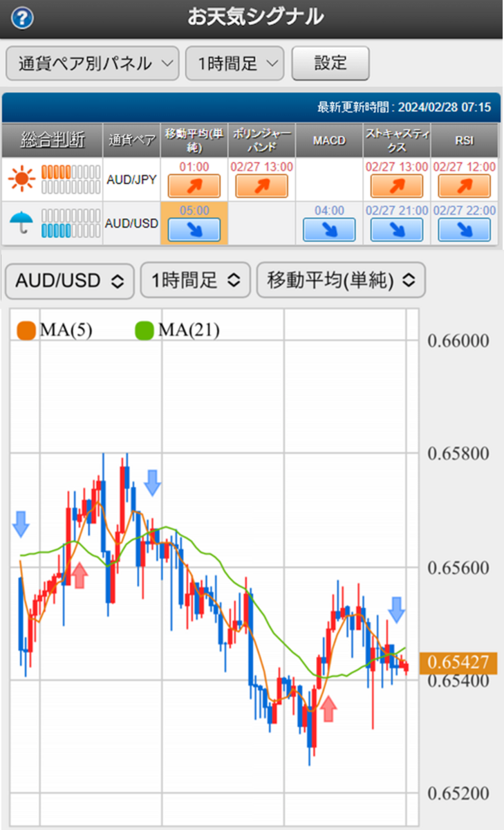The image size is (504, 830).
Task: Open the help question mark icon
Action: pyautogui.click(x=23, y=19)
